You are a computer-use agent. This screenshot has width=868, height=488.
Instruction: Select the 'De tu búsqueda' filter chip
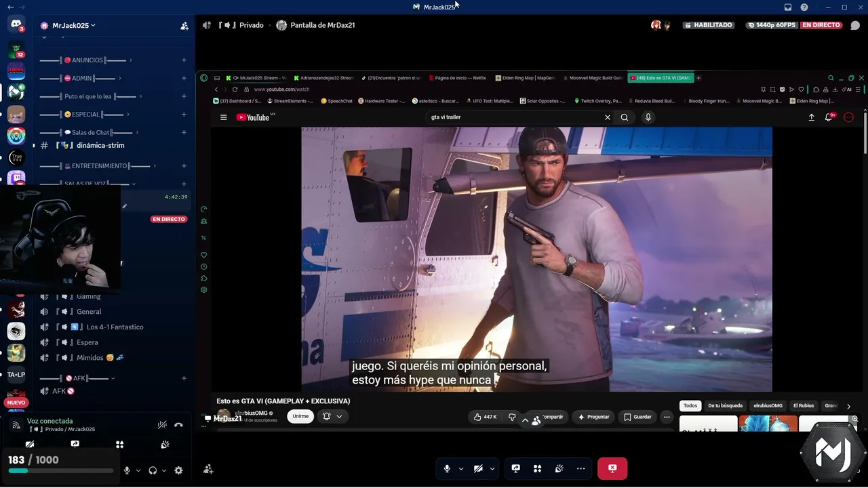click(726, 406)
